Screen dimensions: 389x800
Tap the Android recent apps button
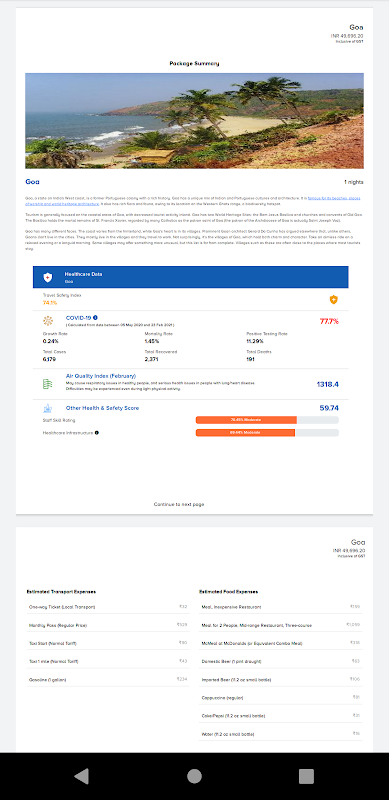[x=306, y=776]
